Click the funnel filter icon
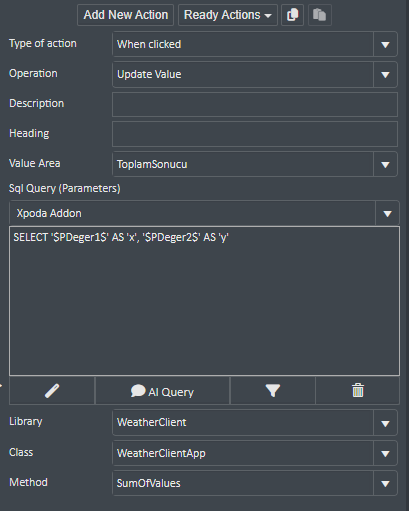 coord(273,391)
